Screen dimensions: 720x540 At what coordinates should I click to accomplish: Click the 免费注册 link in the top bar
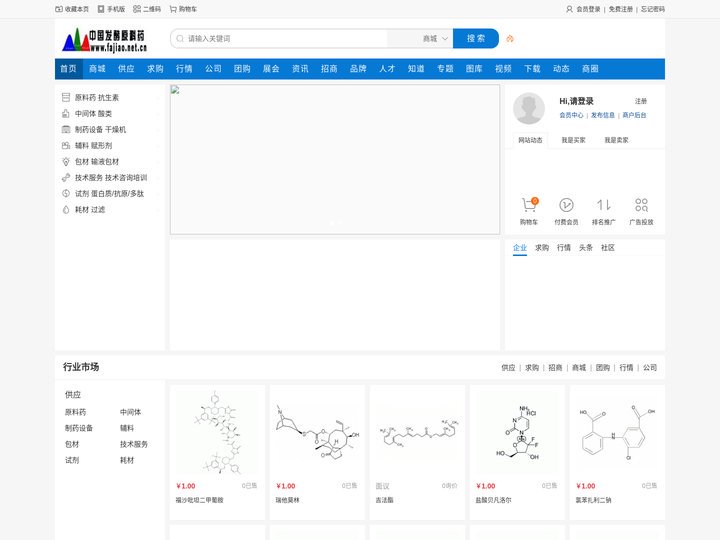pos(621,9)
